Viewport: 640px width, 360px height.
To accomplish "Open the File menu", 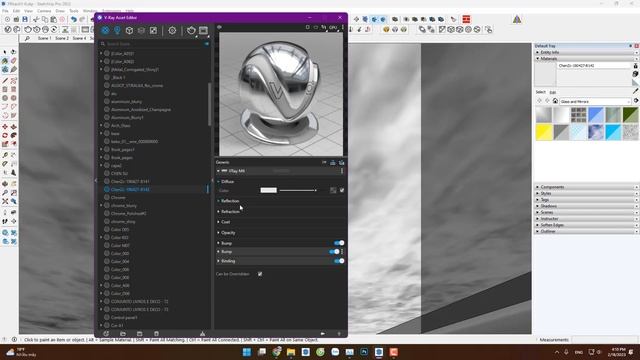I will click(5, 11).
